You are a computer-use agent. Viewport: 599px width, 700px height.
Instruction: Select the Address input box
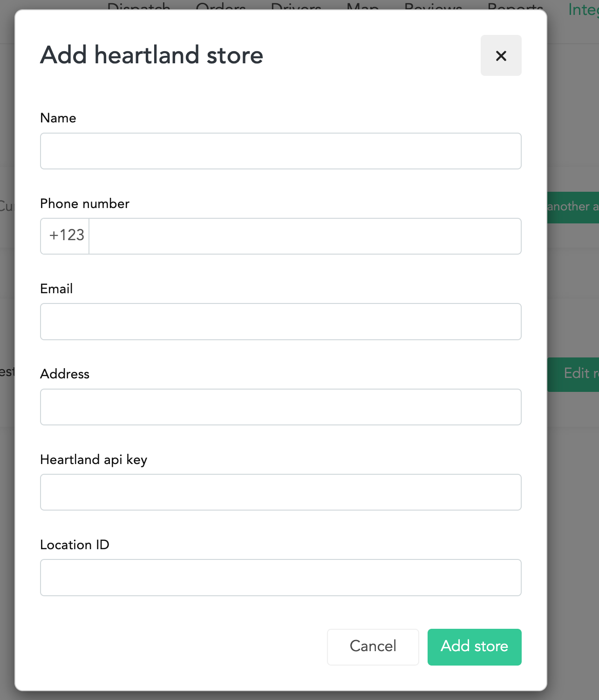click(x=281, y=407)
